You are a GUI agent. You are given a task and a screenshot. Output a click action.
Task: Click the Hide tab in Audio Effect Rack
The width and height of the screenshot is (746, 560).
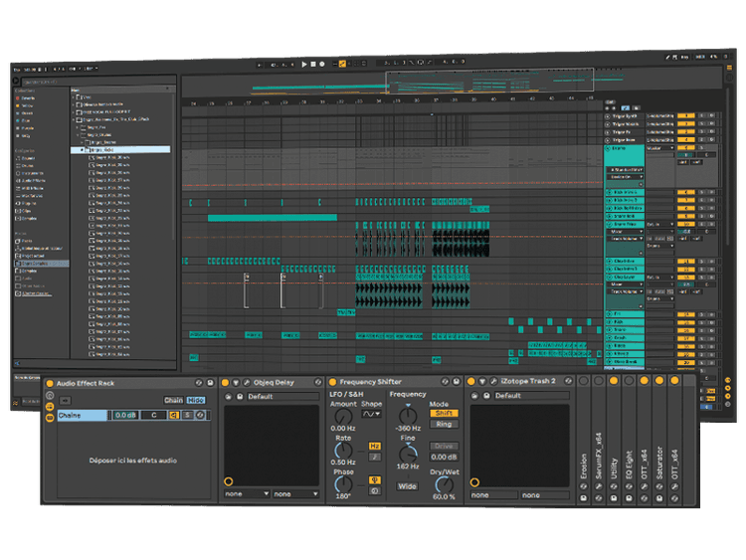tap(196, 400)
